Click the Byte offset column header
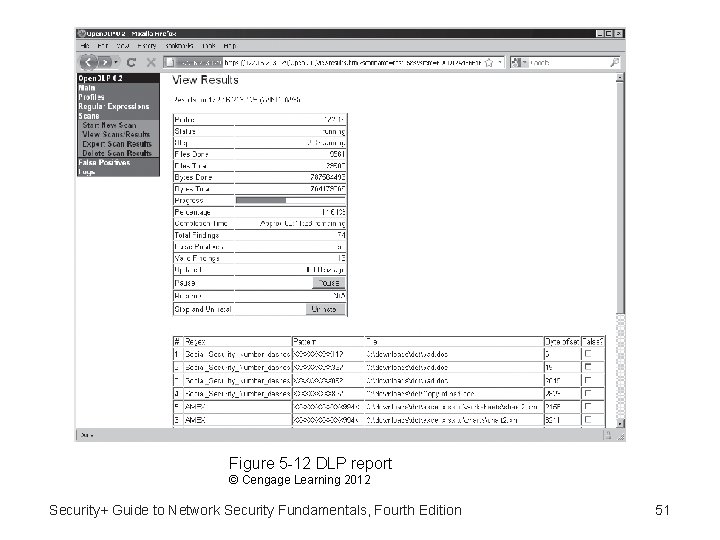Screen dimensions: 720x540 (562, 342)
